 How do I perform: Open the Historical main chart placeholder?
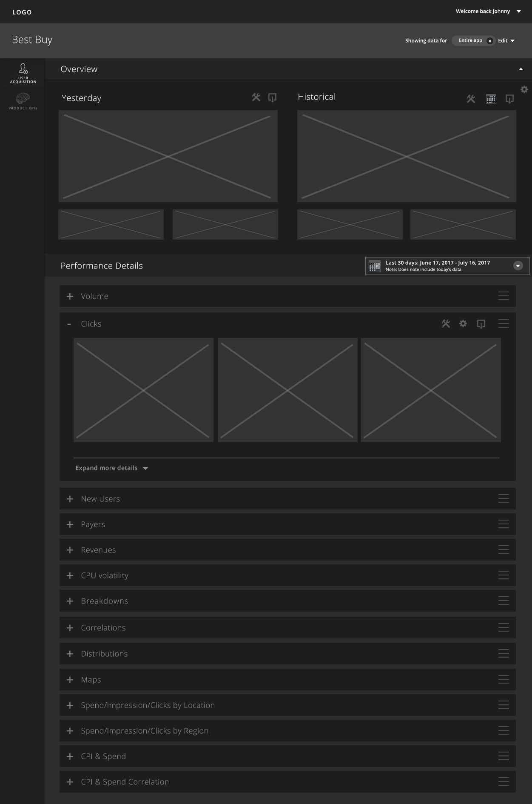(407, 156)
